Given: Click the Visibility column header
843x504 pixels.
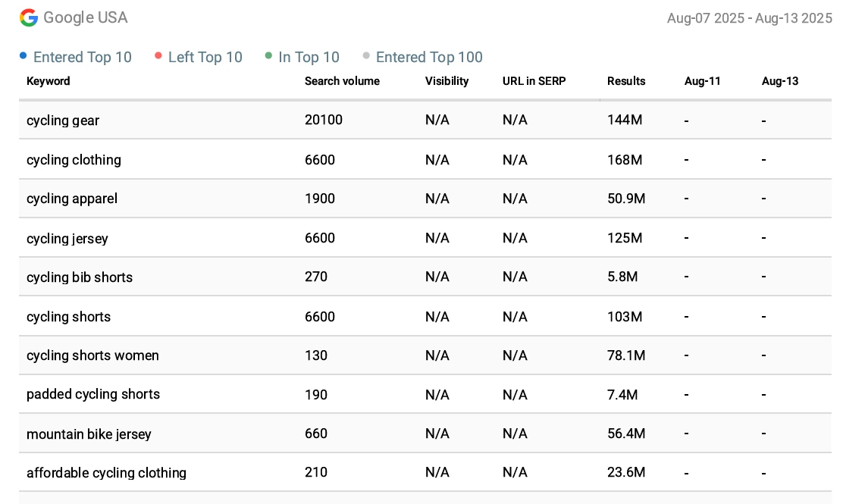Looking at the screenshot, I should coord(447,81).
